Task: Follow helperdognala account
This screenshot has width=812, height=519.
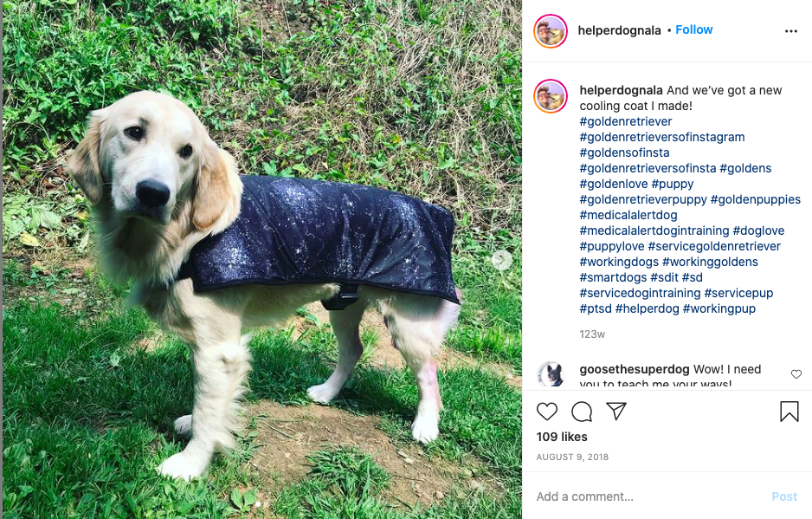Action: pyautogui.click(x=694, y=30)
